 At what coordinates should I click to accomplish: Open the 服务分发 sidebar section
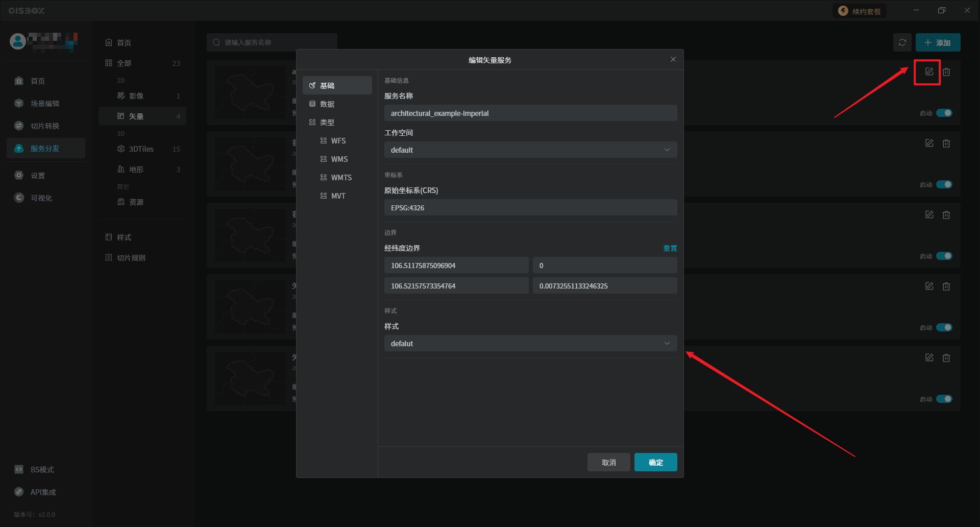45,149
